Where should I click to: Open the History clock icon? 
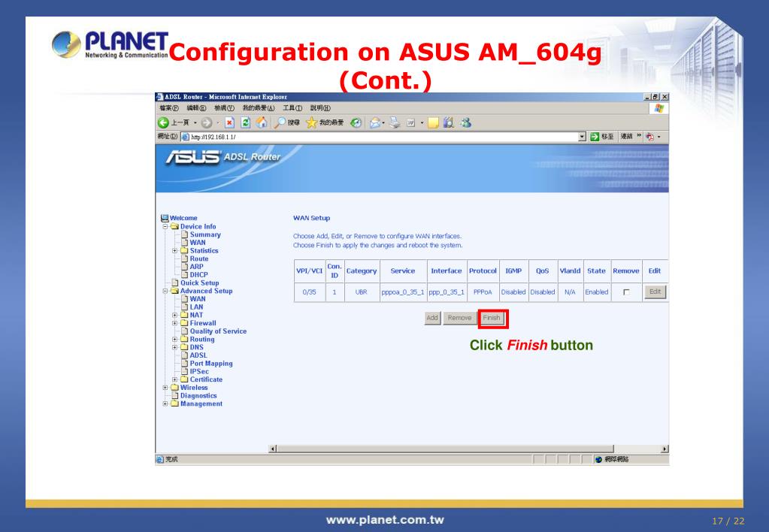coord(356,122)
